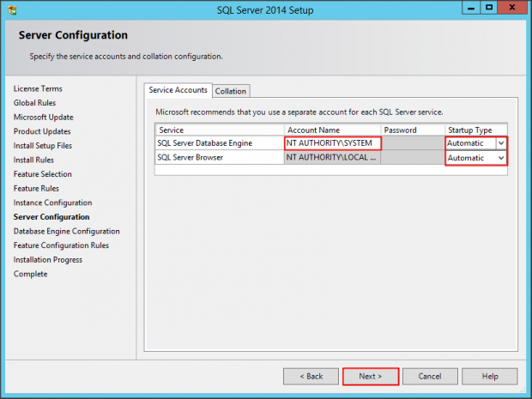This screenshot has width=532, height=399.
Task: Click Feature Rules step
Action: (x=36, y=188)
